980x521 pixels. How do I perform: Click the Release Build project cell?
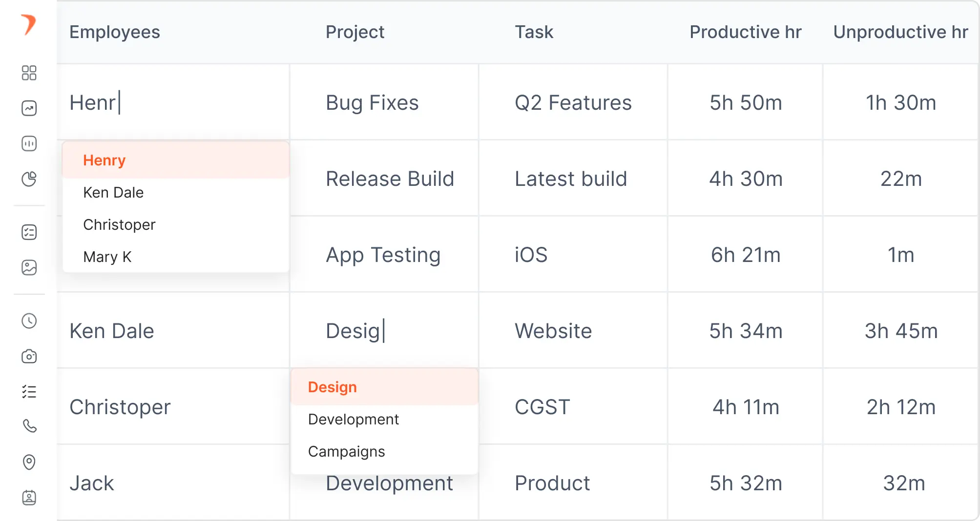tap(384, 179)
